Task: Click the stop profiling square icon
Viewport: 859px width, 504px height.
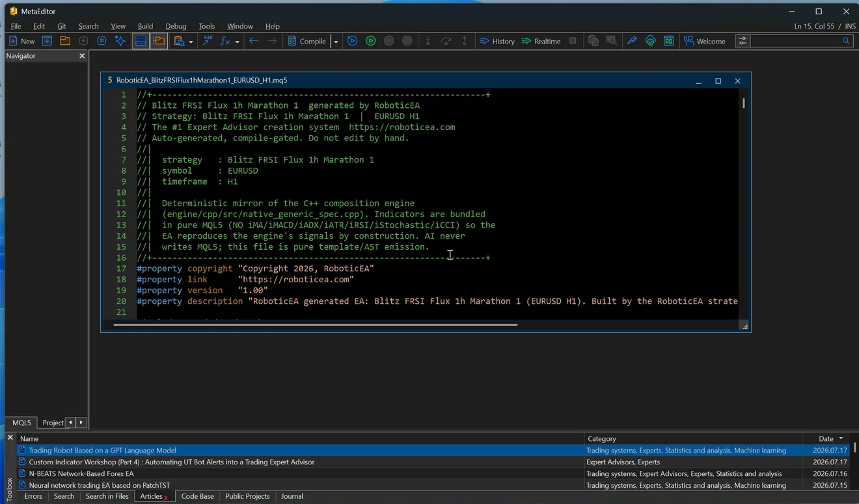Action: pos(573,41)
